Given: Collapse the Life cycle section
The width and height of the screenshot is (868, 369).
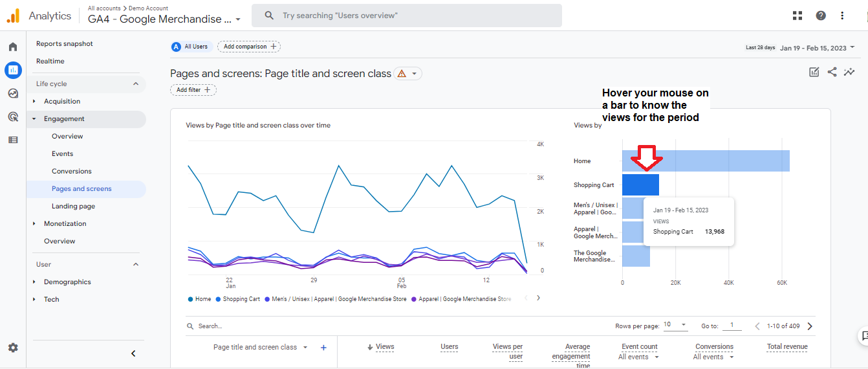Looking at the screenshot, I should [x=136, y=84].
